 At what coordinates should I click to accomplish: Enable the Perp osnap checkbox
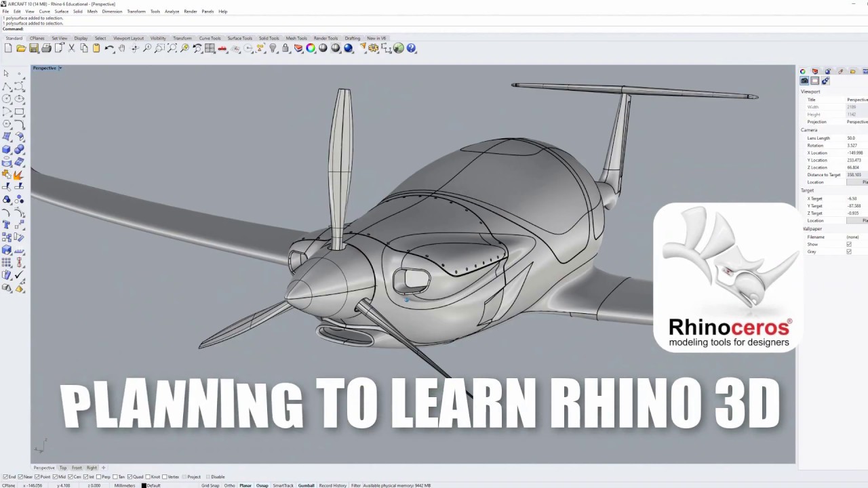(99, 477)
